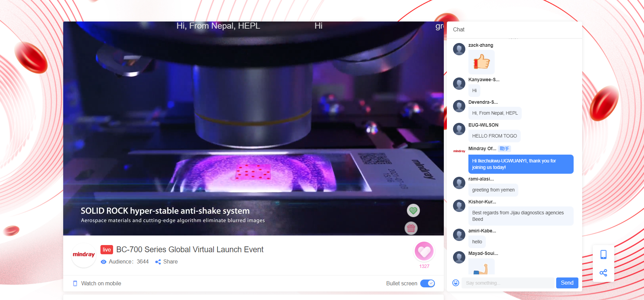Click the Audience: 3644 label
Viewport: 644px width, 300px height.
[129, 262]
